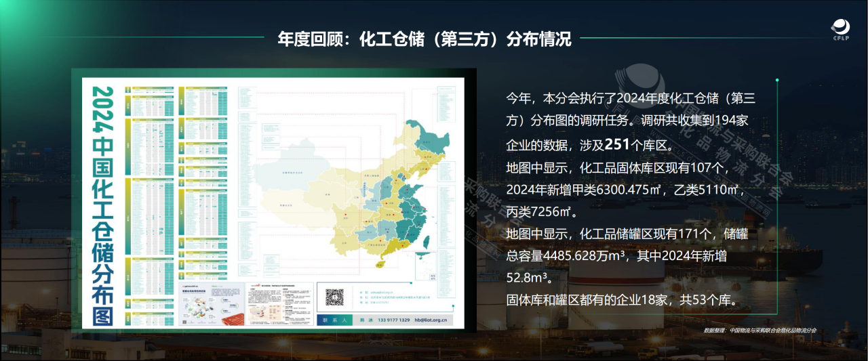
Task: Click the slide title 年度回顾：化工仓储（第三方）分布情况
Action: (x=425, y=39)
